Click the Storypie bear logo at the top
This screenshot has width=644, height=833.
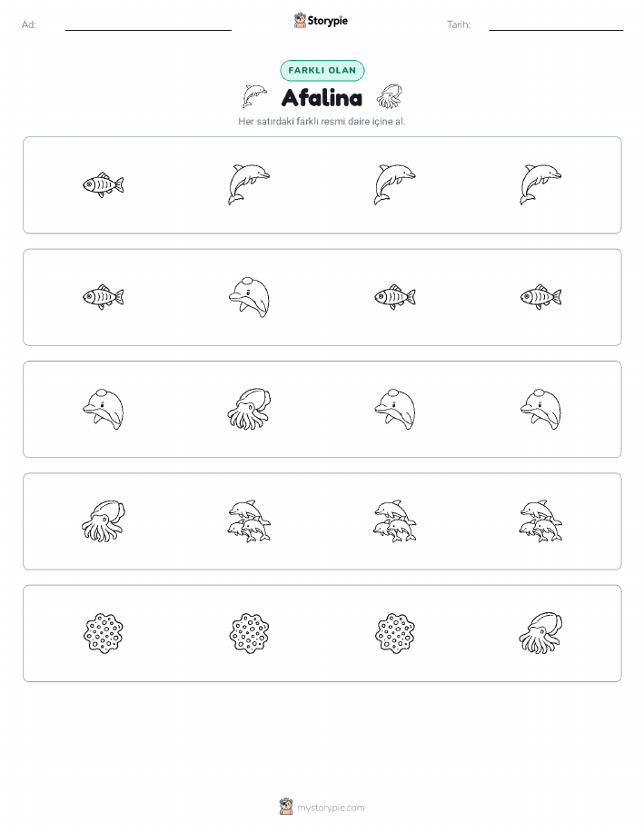(x=300, y=21)
